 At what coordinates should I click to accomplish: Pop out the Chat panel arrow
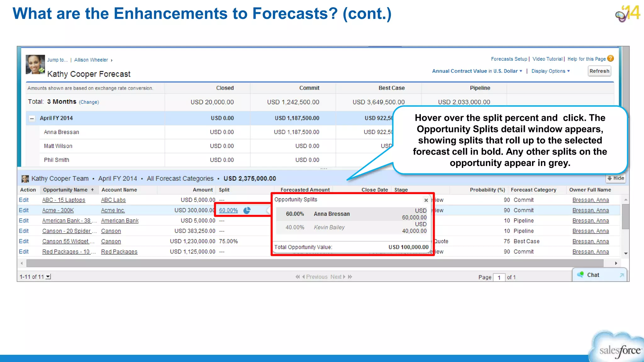coord(621,275)
